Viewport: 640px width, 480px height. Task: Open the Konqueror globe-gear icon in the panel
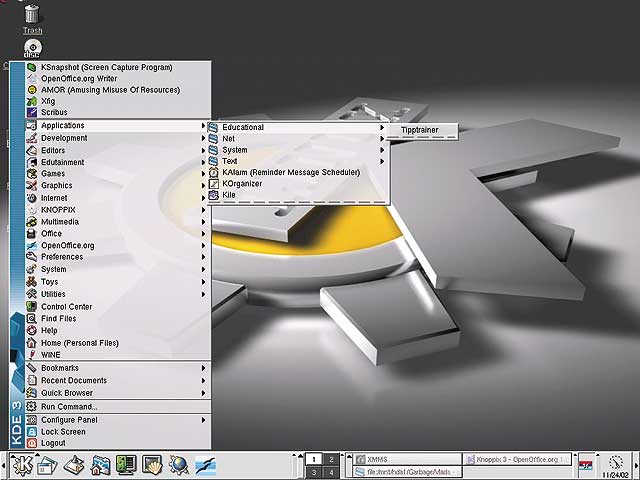point(179,465)
